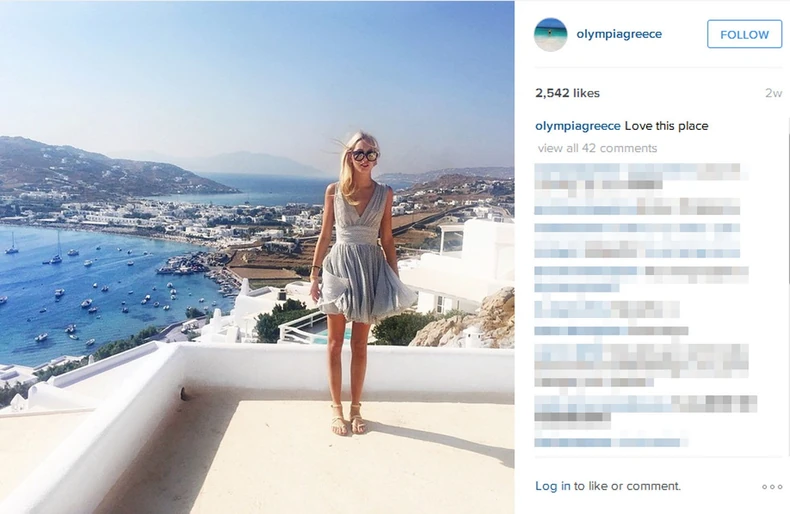This screenshot has width=790, height=514.
Task: Click the 'to like or comment' text
Action: (627, 486)
